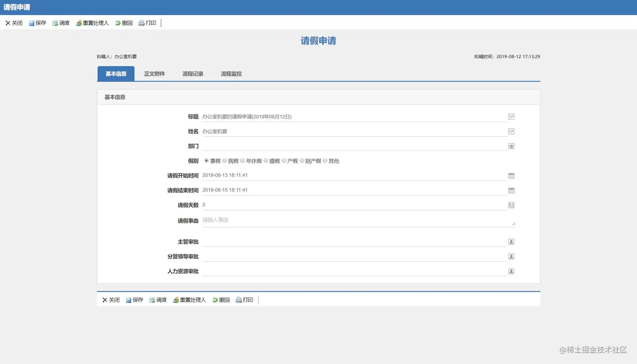The height and width of the screenshot is (364, 637).
Task: Click the edit icon beside 标题 field
Action: (511, 117)
